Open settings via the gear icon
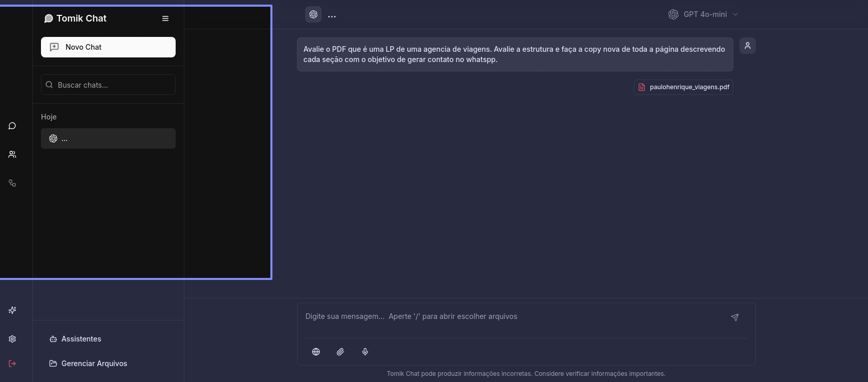Viewport: 868px width, 382px height. tap(12, 339)
